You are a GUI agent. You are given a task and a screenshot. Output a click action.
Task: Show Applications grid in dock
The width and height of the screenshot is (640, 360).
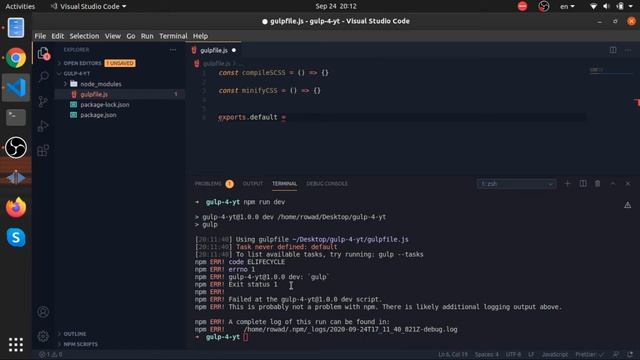click(16, 345)
